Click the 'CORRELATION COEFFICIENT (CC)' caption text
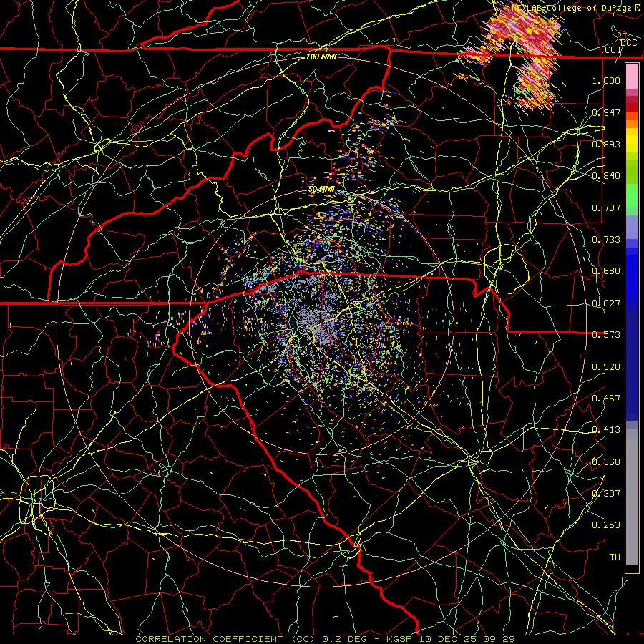The width and height of the screenshot is (644, 644). pyautogui.click(x=225, y=639)
